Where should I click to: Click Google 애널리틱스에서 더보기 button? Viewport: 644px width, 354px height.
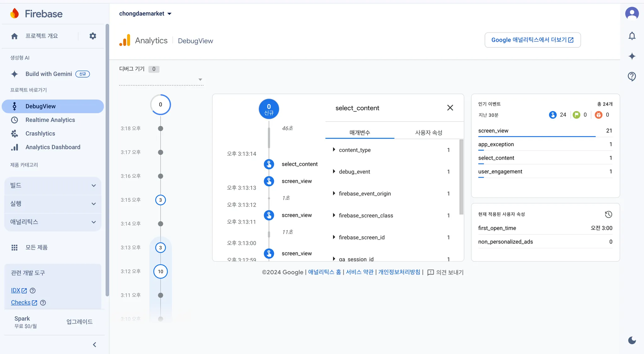532,40
